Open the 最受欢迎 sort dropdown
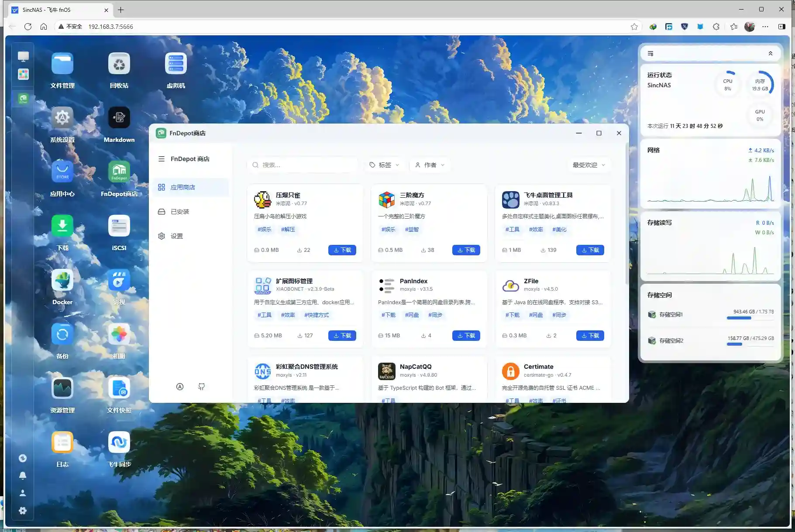Screen dimensions: 795x532 [589, 165]
